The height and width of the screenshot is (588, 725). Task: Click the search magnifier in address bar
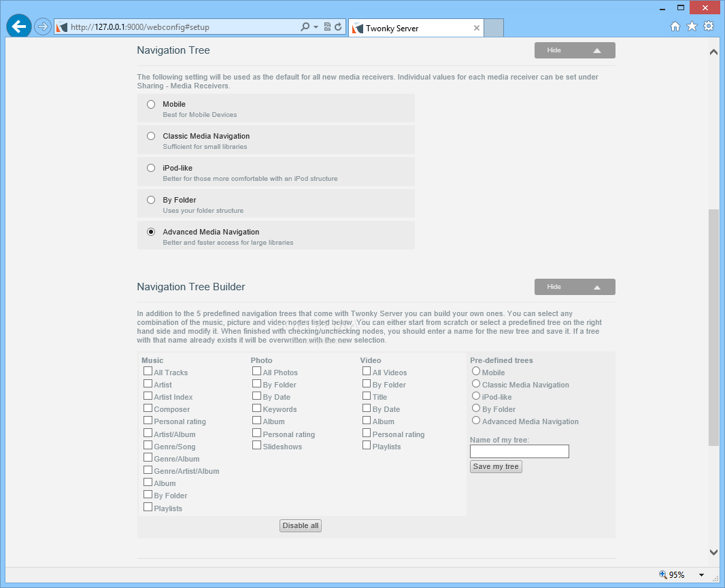305,27
